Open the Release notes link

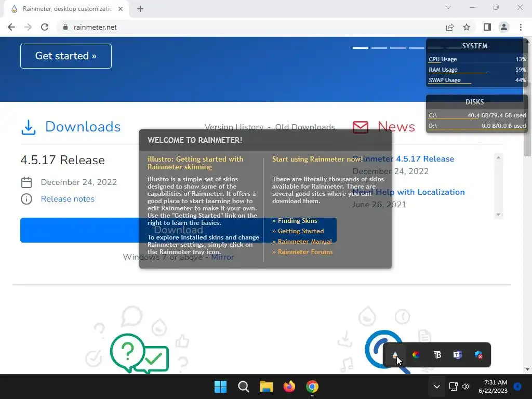coord(68,199)
